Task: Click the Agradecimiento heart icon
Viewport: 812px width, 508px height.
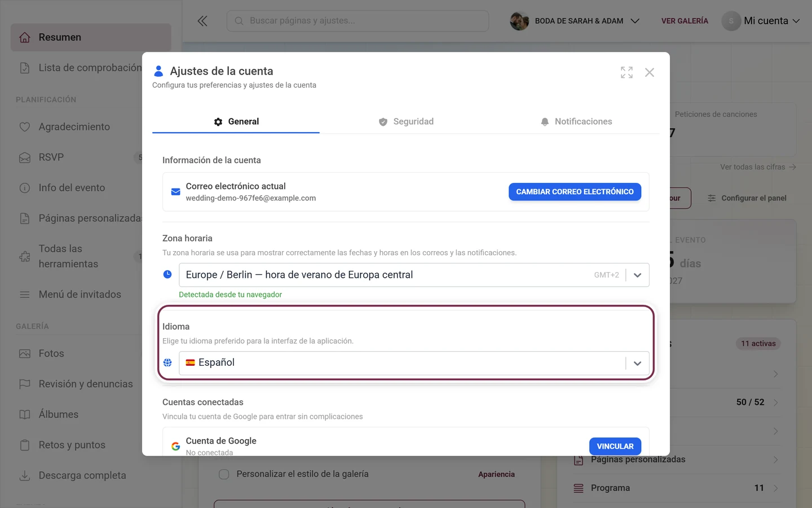Action: (25, 127)
